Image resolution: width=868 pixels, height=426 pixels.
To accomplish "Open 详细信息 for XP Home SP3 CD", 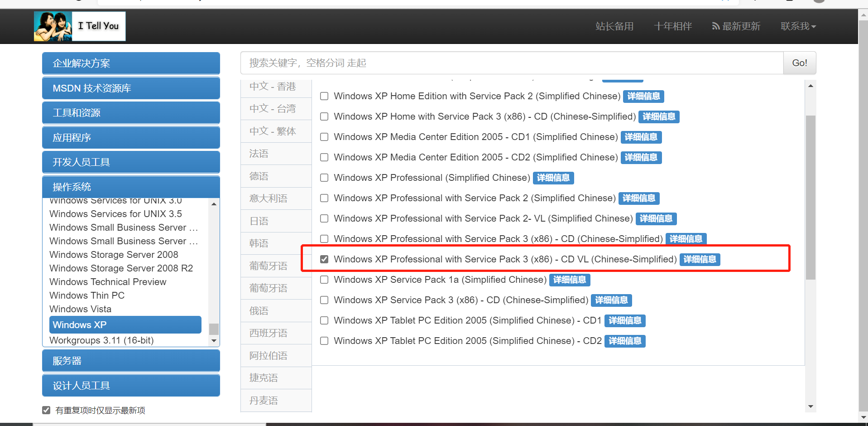I will [659, 116].
